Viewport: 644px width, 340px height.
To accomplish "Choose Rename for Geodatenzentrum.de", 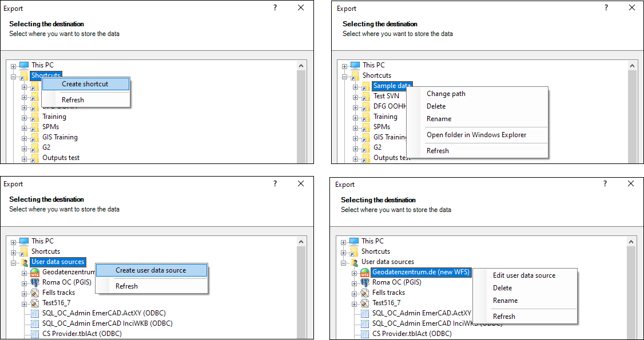I will [x=506, y=300].
